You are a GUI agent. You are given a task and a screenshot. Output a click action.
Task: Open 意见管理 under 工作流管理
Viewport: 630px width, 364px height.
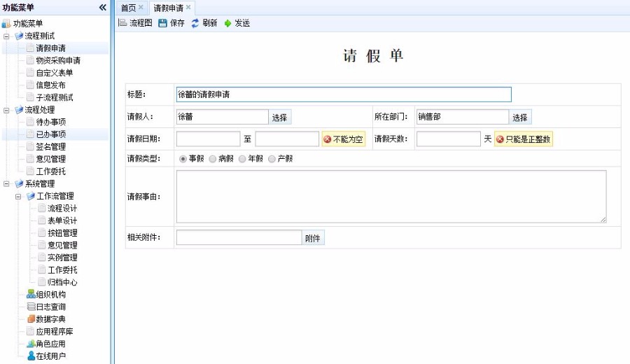[x=62, y=245]
